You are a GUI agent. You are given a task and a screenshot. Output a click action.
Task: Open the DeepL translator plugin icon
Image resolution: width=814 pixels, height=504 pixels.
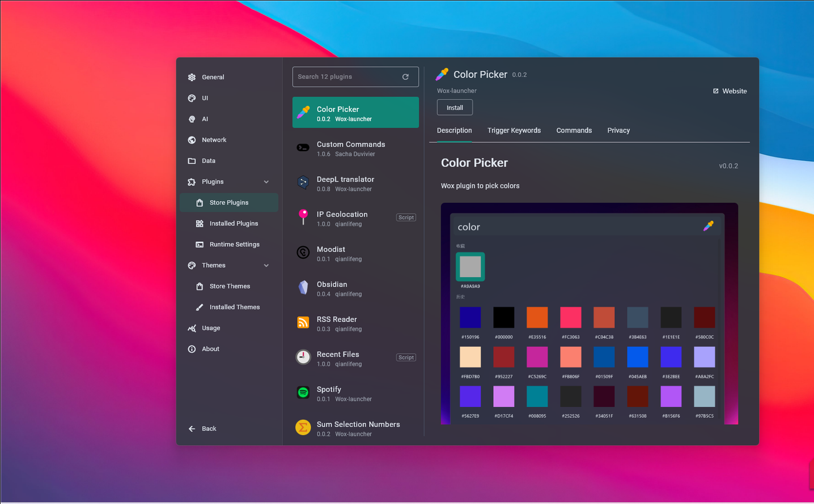click(303, 182)
